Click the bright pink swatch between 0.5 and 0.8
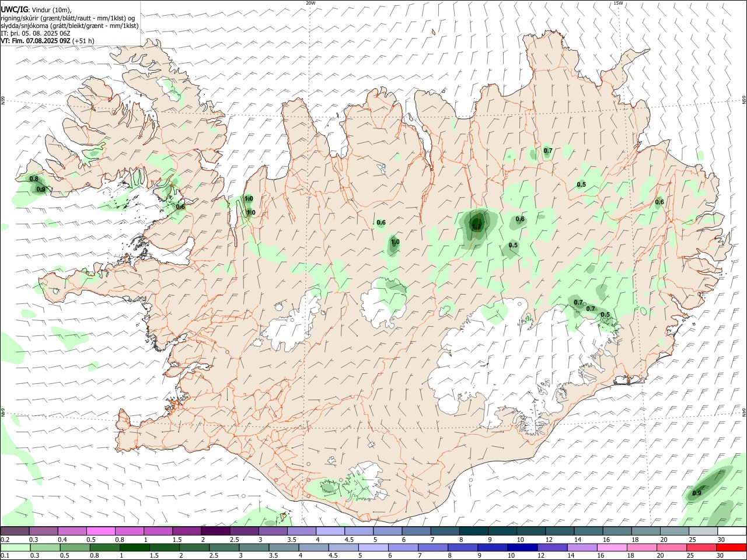Viewport: 747px width, 560px height. tap(101, 531)
